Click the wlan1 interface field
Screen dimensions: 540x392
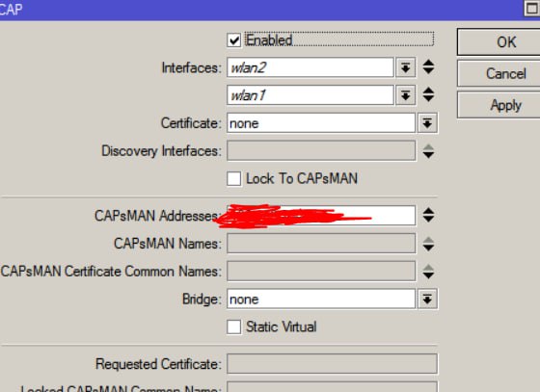click(310, 95)
